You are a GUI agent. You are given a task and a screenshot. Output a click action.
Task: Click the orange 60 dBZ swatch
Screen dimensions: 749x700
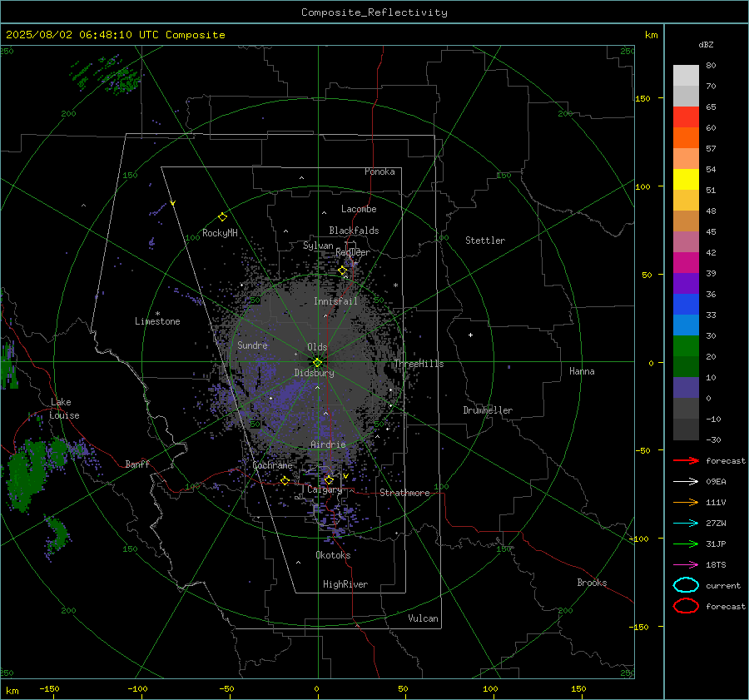686,137
